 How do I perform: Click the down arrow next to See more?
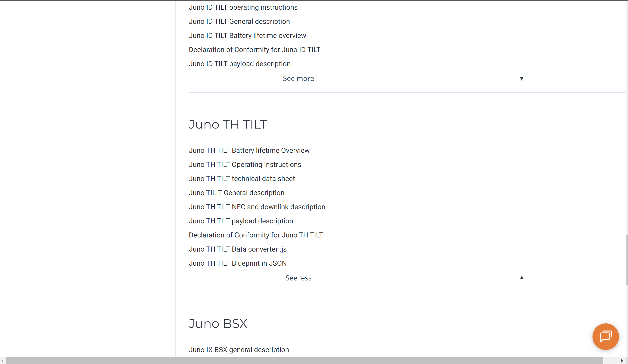click(x=522, y=79)
